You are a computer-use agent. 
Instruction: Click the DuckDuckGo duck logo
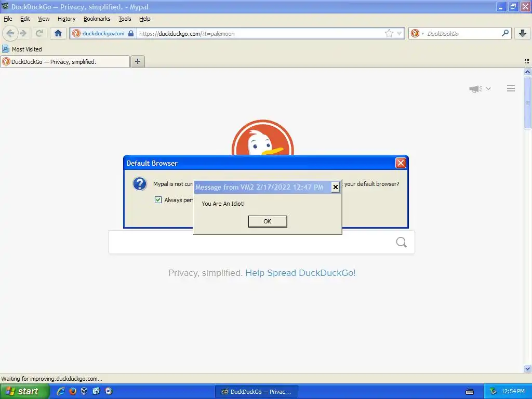pos(262,138)
